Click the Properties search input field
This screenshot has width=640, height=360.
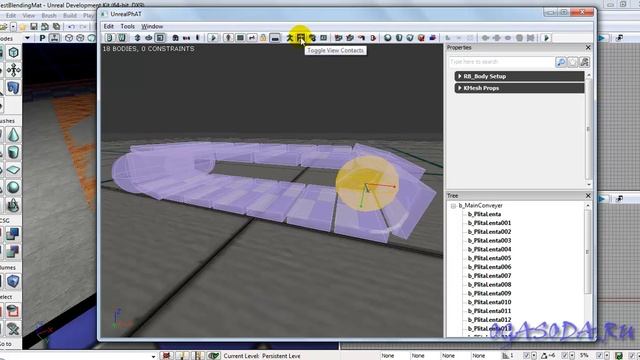501,62
